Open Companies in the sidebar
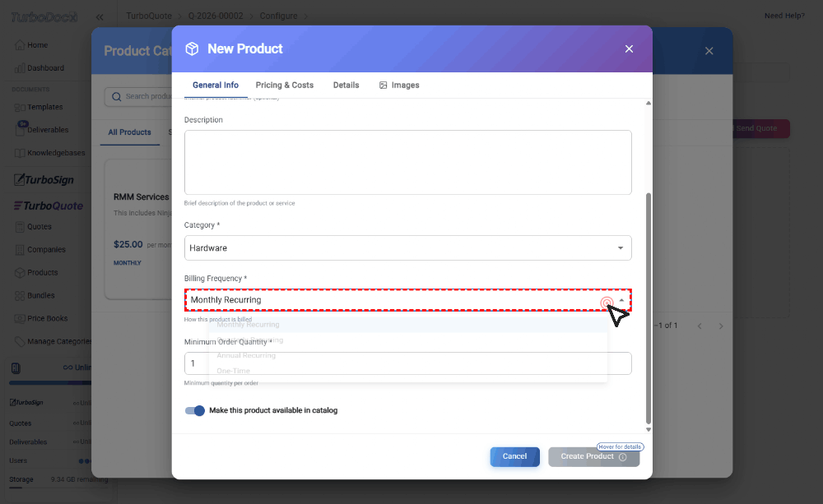823x504 pixels. click(40, 250)
